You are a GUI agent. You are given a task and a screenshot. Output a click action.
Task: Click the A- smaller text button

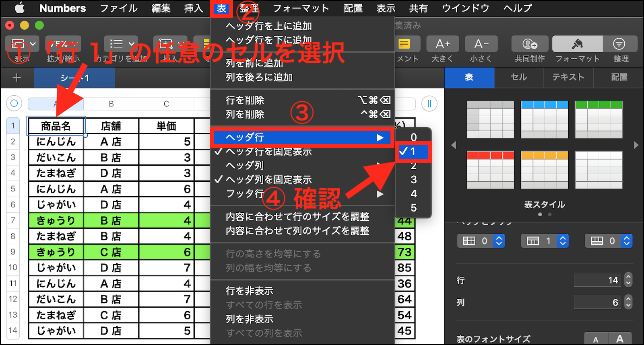pyautogui.click(x=481, y=44)
